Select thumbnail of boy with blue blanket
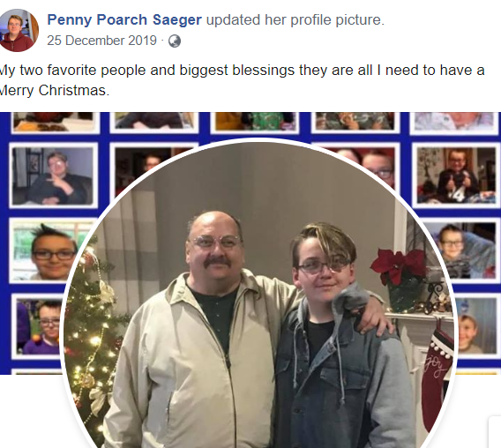 pos(462,250)
